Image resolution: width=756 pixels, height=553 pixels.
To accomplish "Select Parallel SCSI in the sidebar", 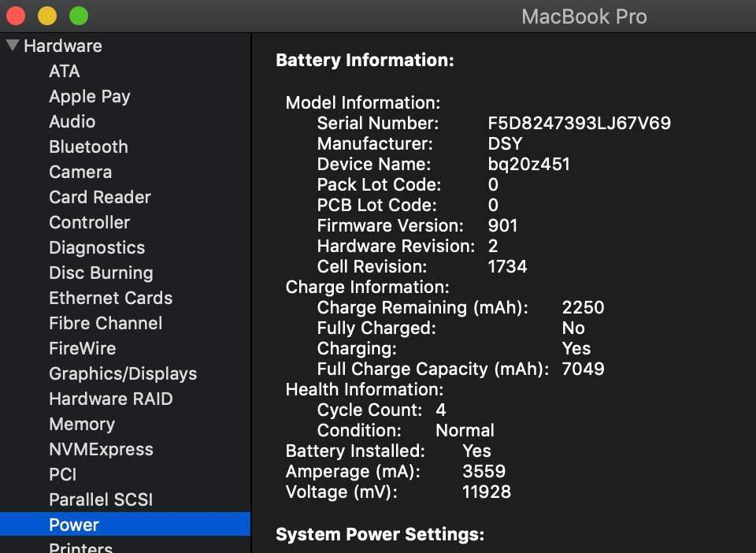I will 101,499.
